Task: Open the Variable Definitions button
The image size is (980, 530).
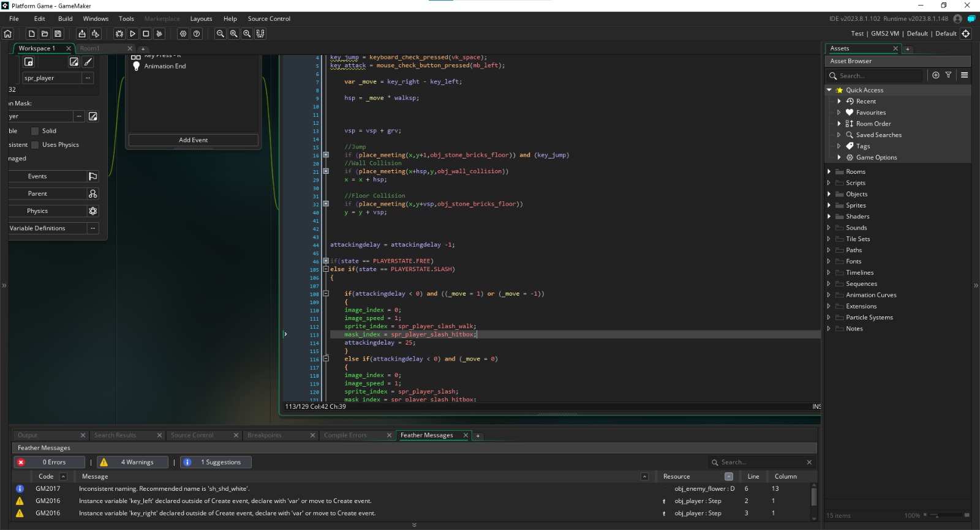Action: tap(37, 228)
